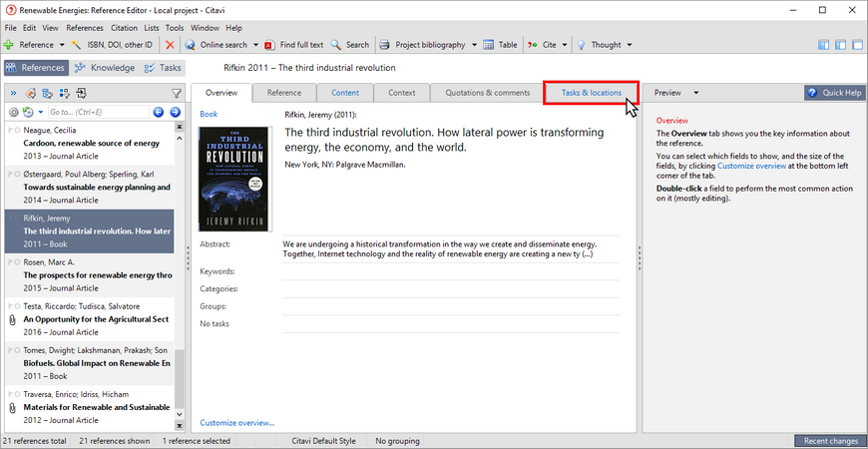Screen dimensions: 868x449
Task: Click the paperclip attachment icon on Testa reference
Action: [x=12, y=320]
